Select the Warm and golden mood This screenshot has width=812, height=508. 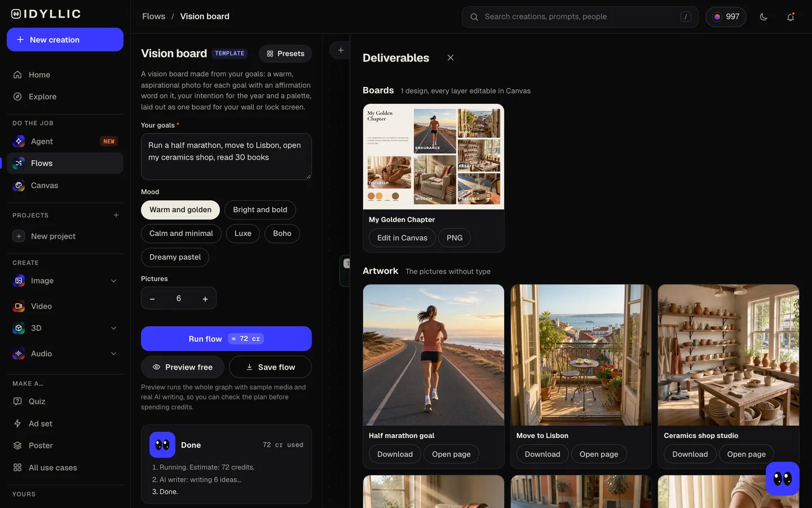[x=180, y=209]
